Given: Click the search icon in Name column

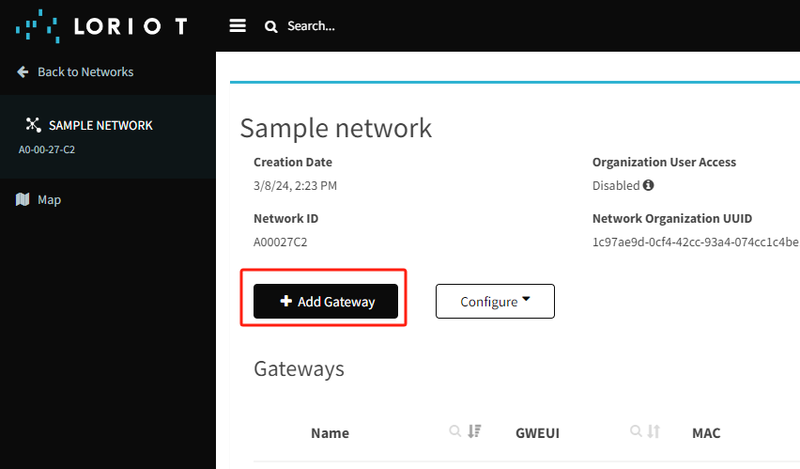Looking at the screenshot, I should pos(455,432).
